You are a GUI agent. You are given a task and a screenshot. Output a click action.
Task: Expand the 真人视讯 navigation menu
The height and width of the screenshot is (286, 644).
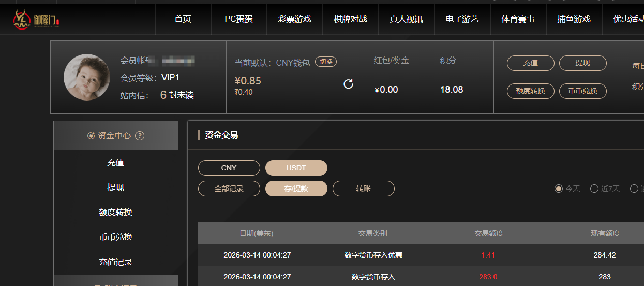click(406, 19)
